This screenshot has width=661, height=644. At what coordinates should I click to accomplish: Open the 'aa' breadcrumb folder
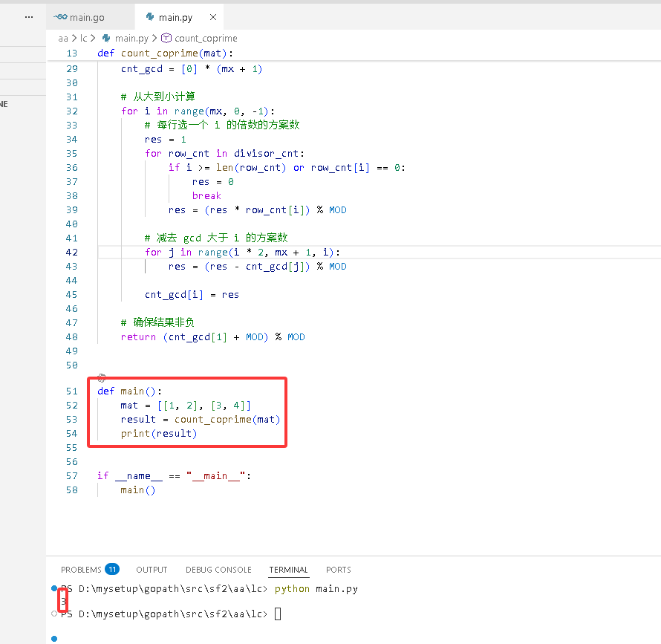[x=63, y=39]
